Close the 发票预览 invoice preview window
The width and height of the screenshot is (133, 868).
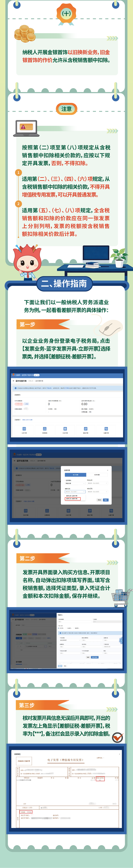pyautogui.click(x=119, y=754)
